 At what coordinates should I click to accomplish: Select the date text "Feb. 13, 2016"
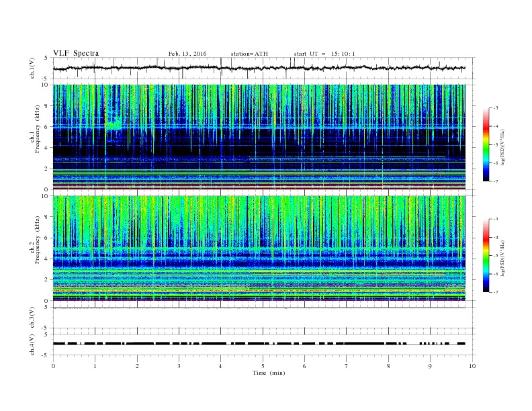pos(187,54)
